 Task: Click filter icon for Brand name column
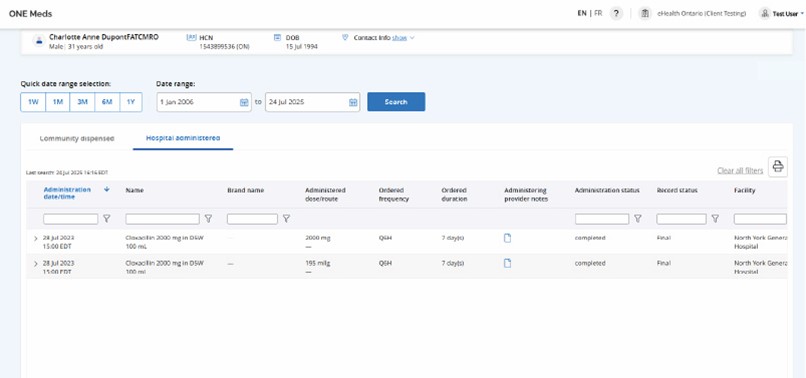click(x=286, y=219)
